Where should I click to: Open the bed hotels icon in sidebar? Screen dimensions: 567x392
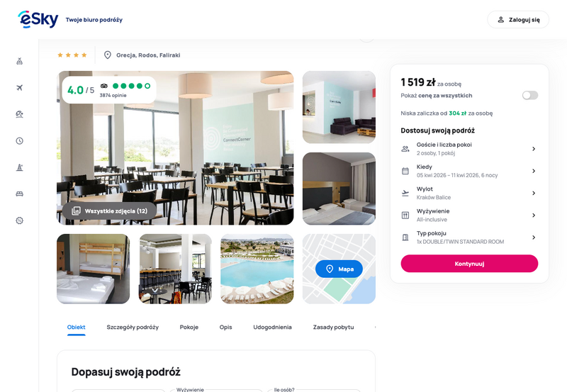(x=20, y=194)
